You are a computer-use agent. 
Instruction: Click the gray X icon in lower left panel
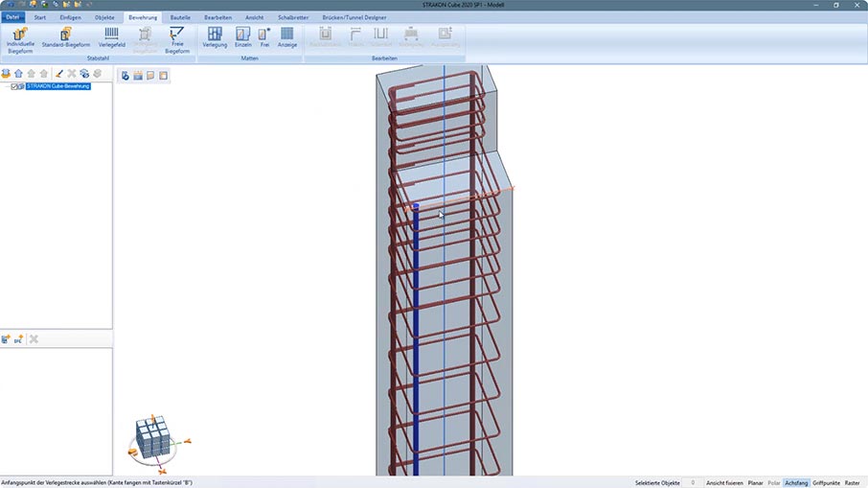(x=34, y=339)
